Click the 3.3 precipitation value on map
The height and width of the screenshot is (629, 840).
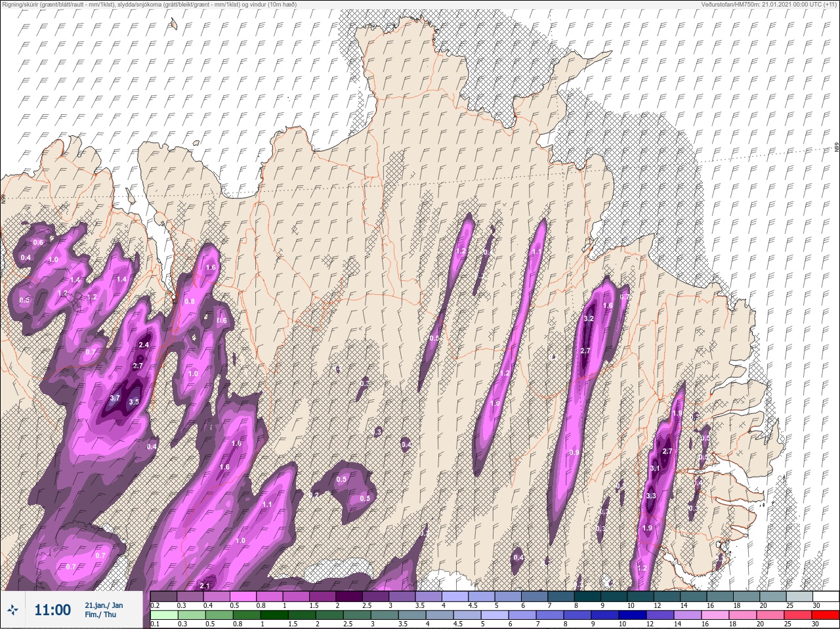click(651, 496)
